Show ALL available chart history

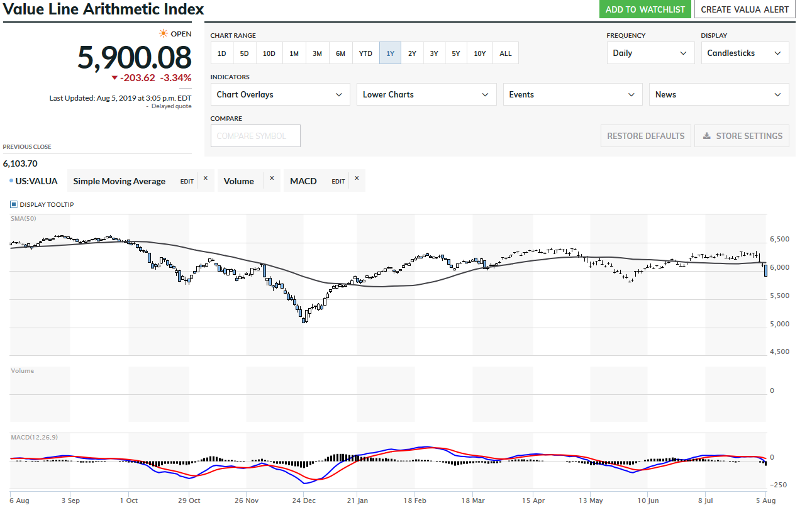[x=506, y=53]
